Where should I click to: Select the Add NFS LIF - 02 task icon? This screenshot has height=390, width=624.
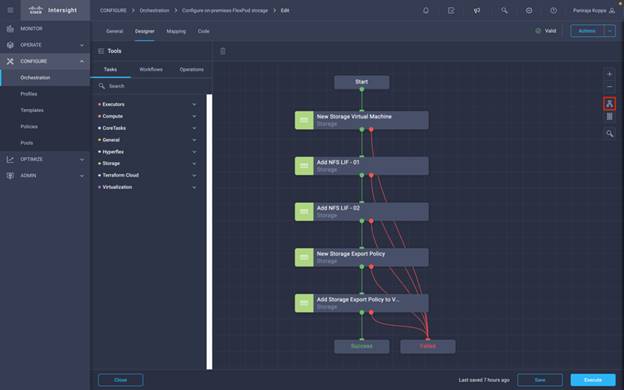[304, 212]
